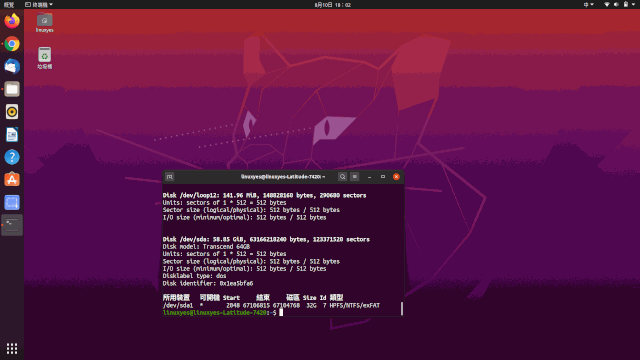Open Firefox from the dock
The width and height of the screenshot is (640, 360).
pyautogui.click(x=12, y=21)
